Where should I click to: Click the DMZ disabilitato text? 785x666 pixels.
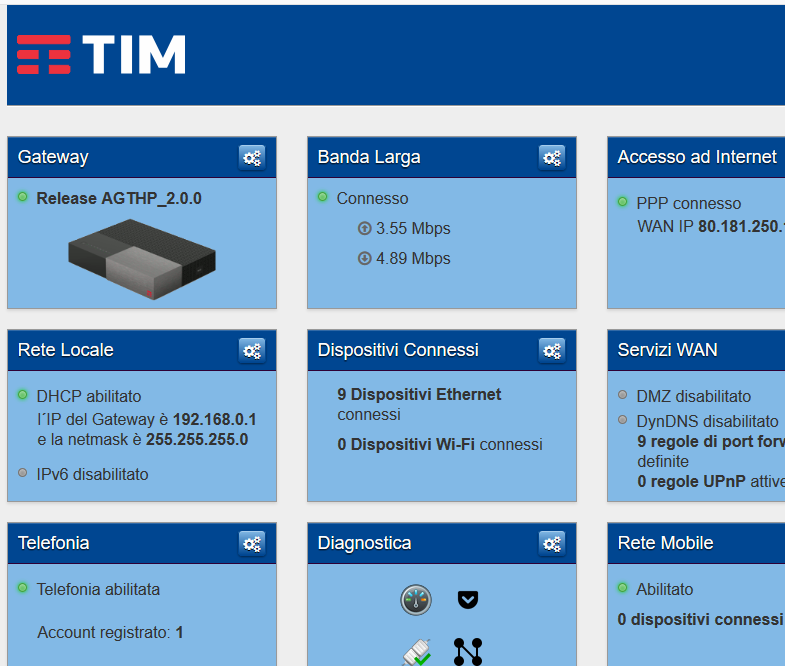[694, 397]
